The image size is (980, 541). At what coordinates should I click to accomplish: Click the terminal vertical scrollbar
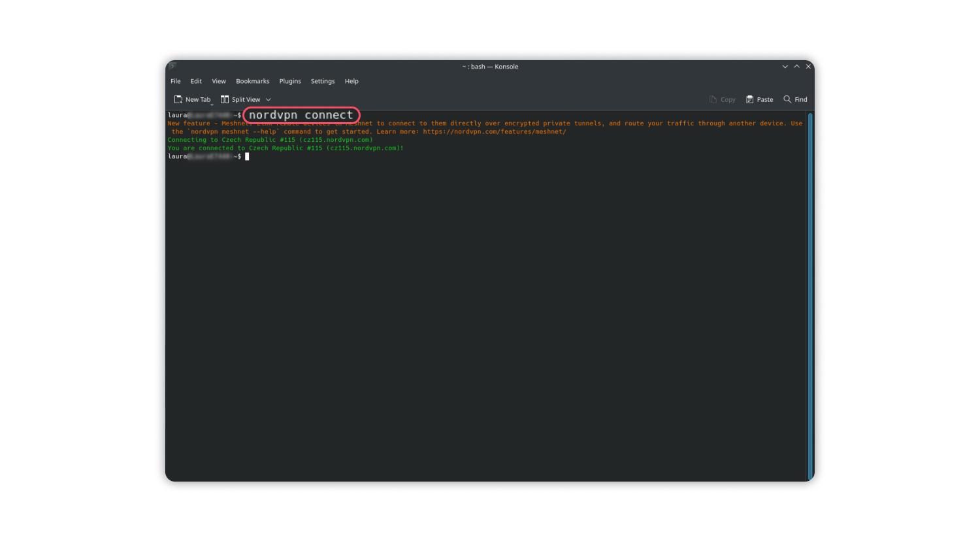coord(810,296)
